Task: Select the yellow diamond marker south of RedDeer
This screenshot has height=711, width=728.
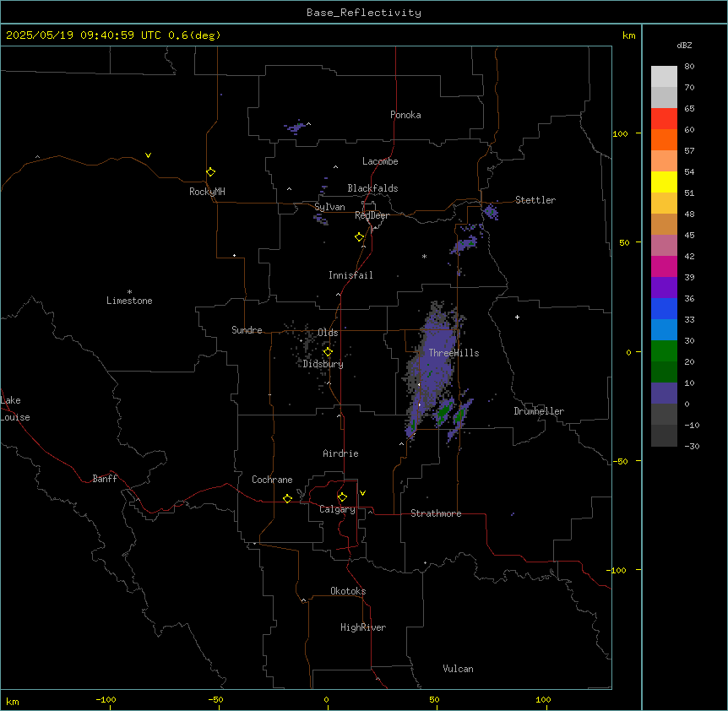Action: pyautogui.click(x=360, y=237)
